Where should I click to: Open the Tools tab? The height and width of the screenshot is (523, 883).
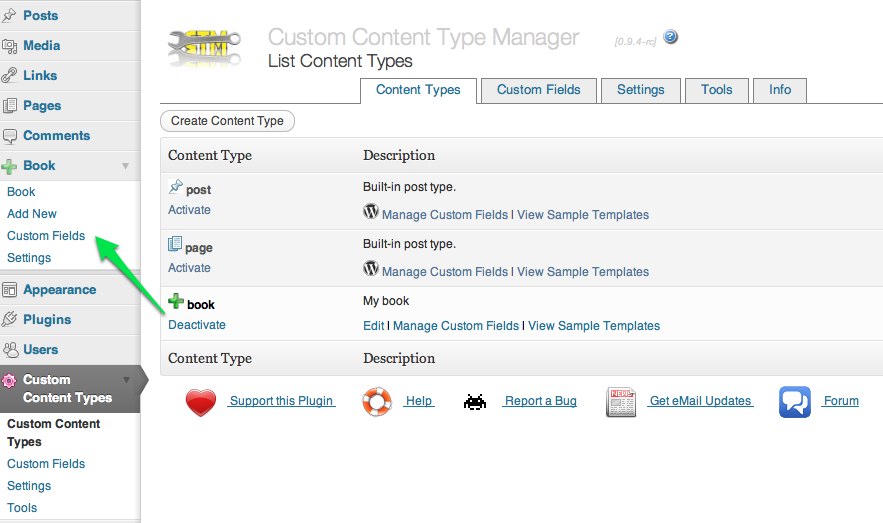(x=717, y=90)
